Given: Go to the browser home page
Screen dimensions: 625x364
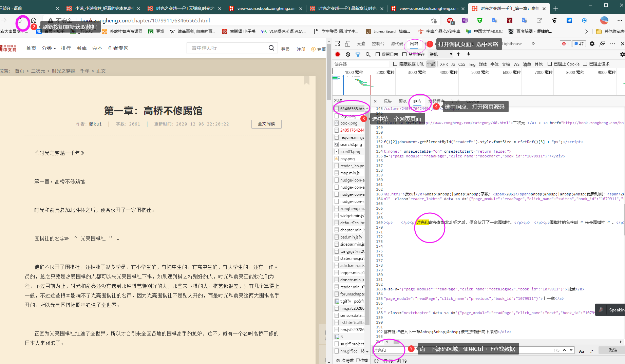Looking at the screenshot, I should (x=34, y=20).
